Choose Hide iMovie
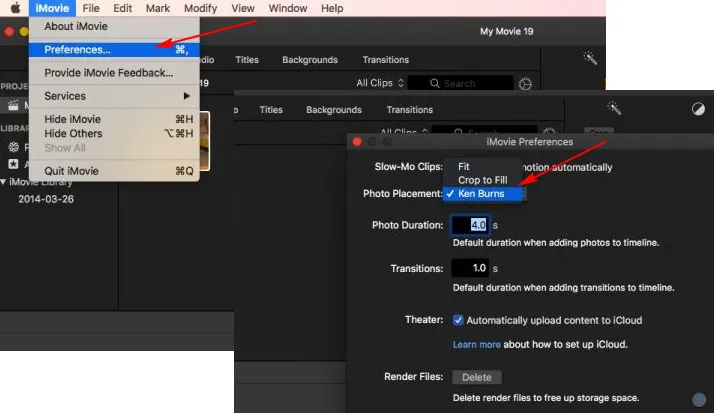 pos(114,119)
